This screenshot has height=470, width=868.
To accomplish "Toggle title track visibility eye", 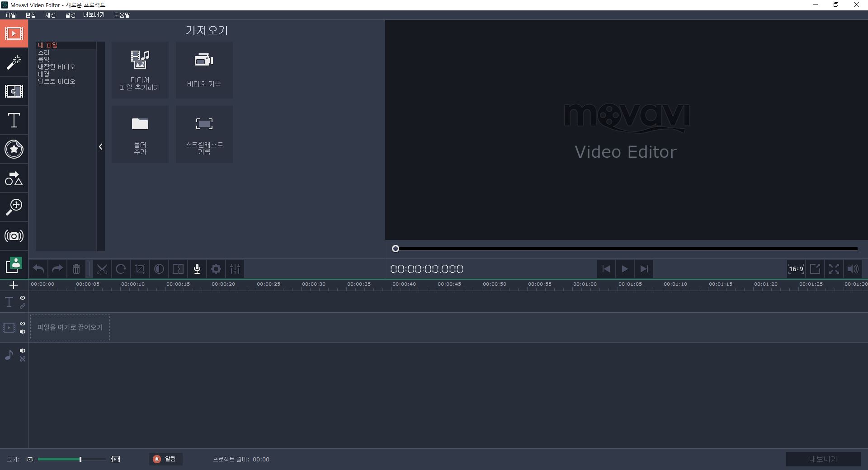I will point(23,298).
